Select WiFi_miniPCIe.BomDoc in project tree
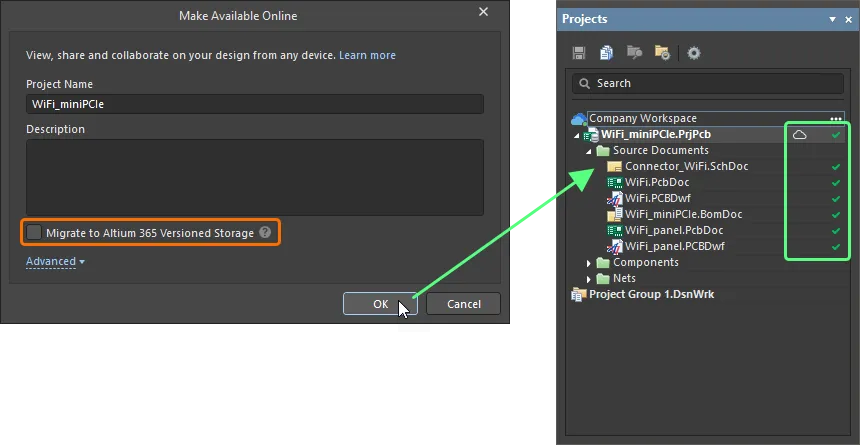Viewport: 860px width, 445px height. (x=683, y=214)
